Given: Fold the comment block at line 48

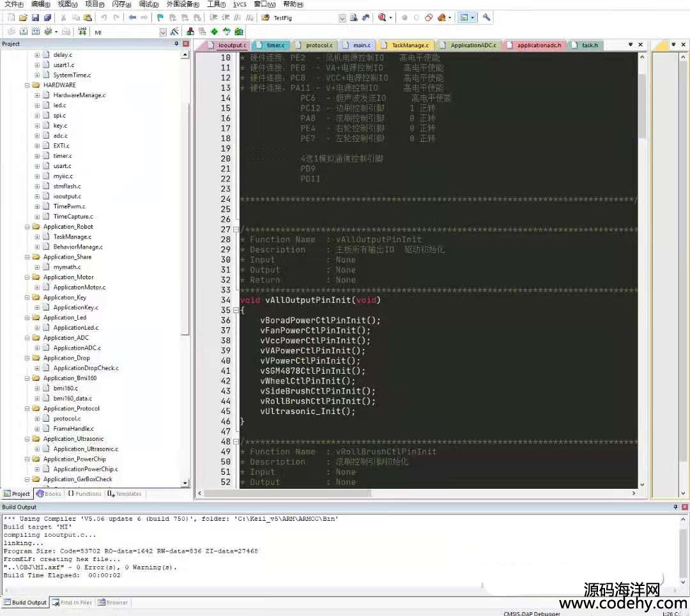Looking at the screenshot, I should click(x=236, y=442).
